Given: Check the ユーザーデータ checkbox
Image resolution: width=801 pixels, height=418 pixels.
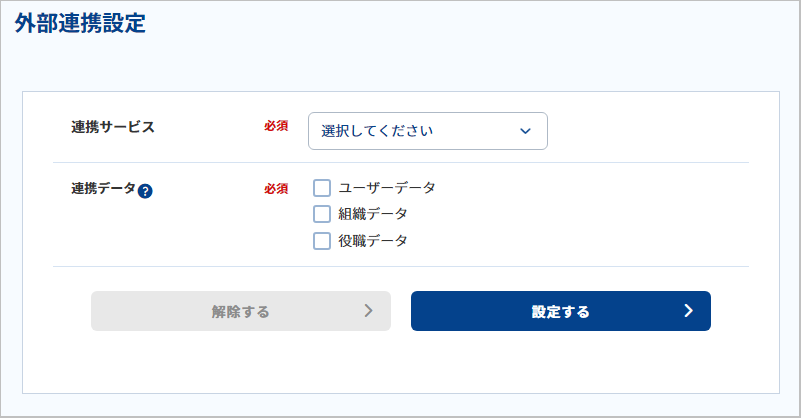Looking at the screenshot, I should click(x=322, y=188).
